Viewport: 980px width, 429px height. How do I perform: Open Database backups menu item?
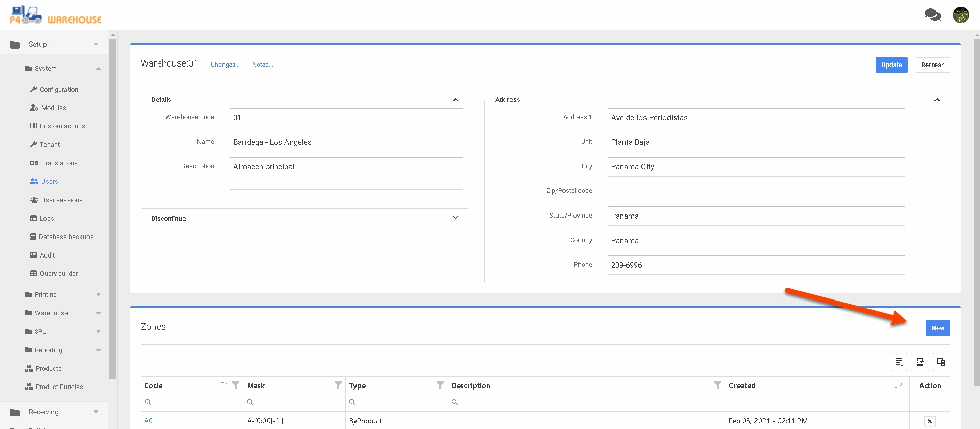pyautogui.click(x=66, y=237)
